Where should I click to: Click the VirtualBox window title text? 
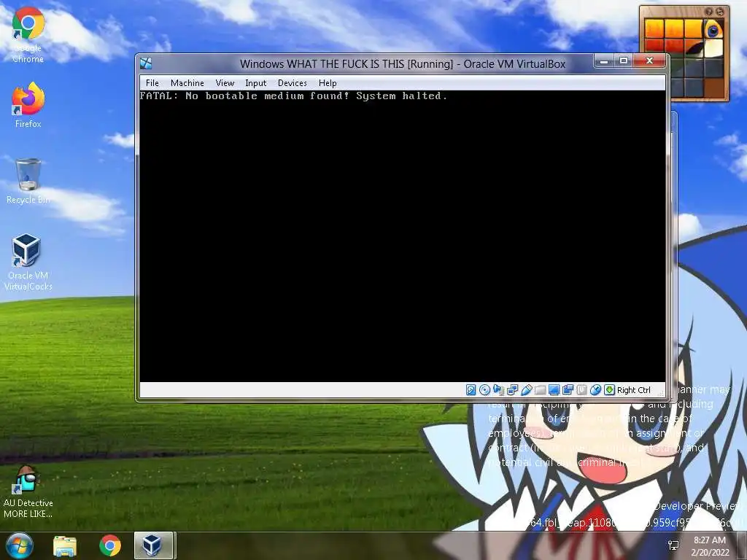coord(403,64)
